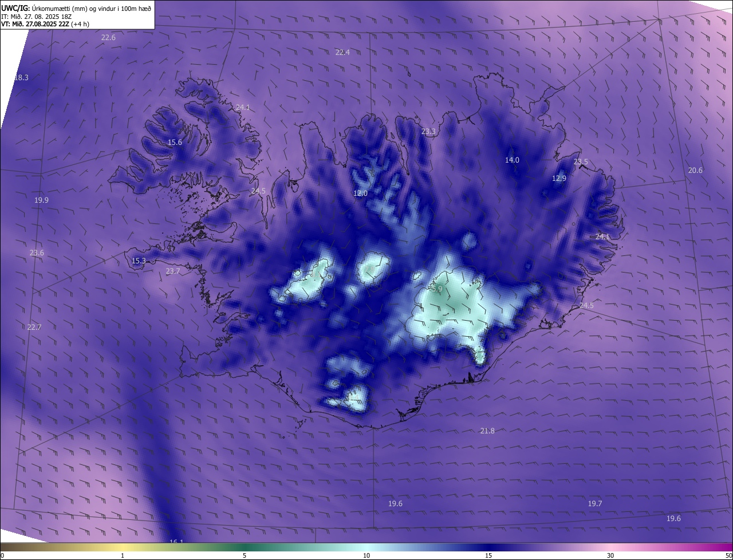Click the 19.7 wind value label
Image resolution: width=733 pixels, height=560 pixels.
pyautogui.click(x=595, y=503)
